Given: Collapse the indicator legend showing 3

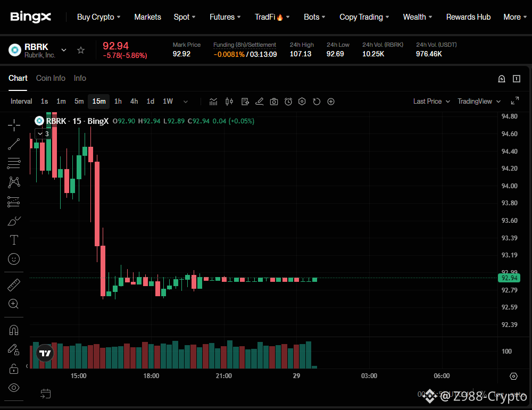Looking at the screenshot, I should [x=43, y=134].
